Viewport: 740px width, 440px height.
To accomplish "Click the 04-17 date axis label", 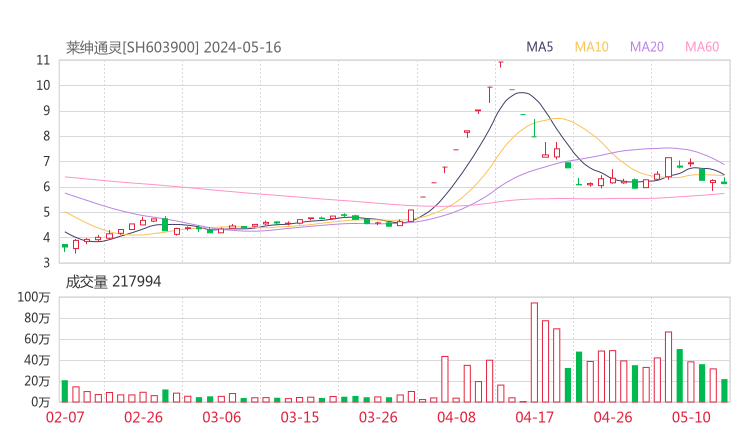I will pos(534,417).
